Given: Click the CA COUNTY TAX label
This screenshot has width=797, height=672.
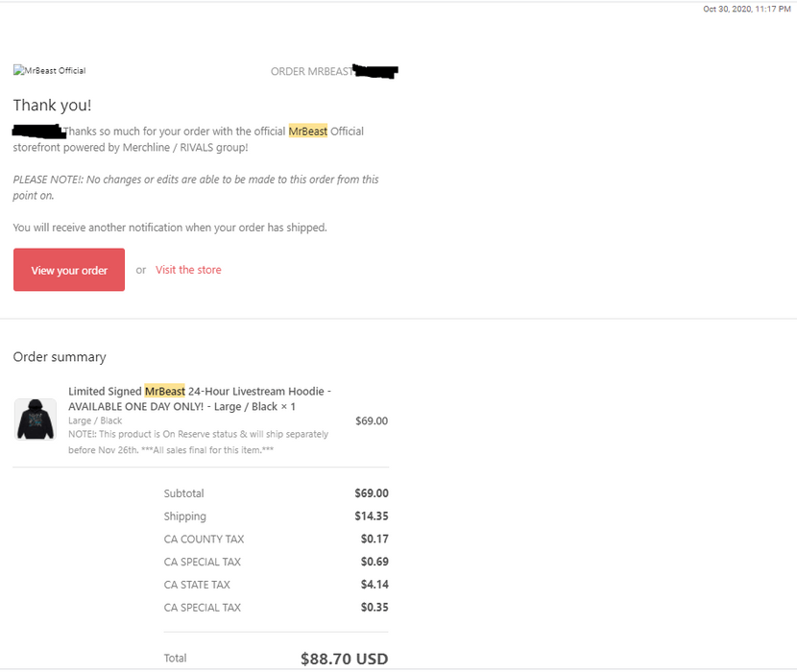Looking at the screenshot, I should [204, 540].
